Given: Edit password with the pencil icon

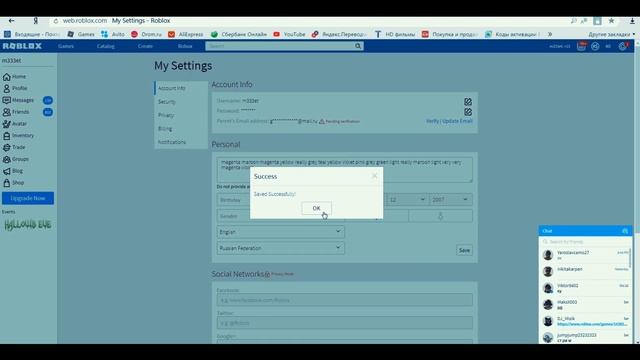Looking at the screenshot, I should (x=468, y=112).
